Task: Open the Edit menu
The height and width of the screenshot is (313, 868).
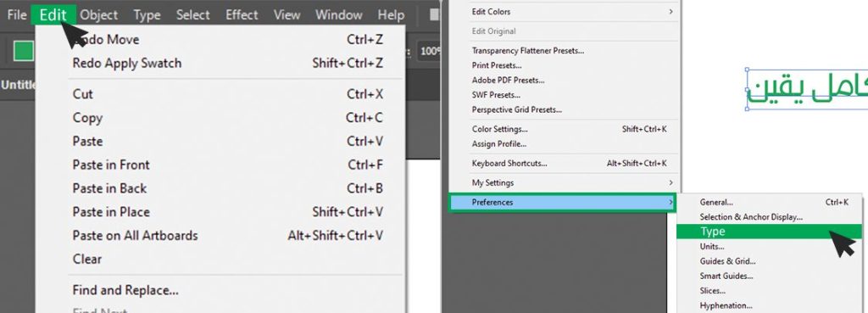Action: click(x=53, y=15)
